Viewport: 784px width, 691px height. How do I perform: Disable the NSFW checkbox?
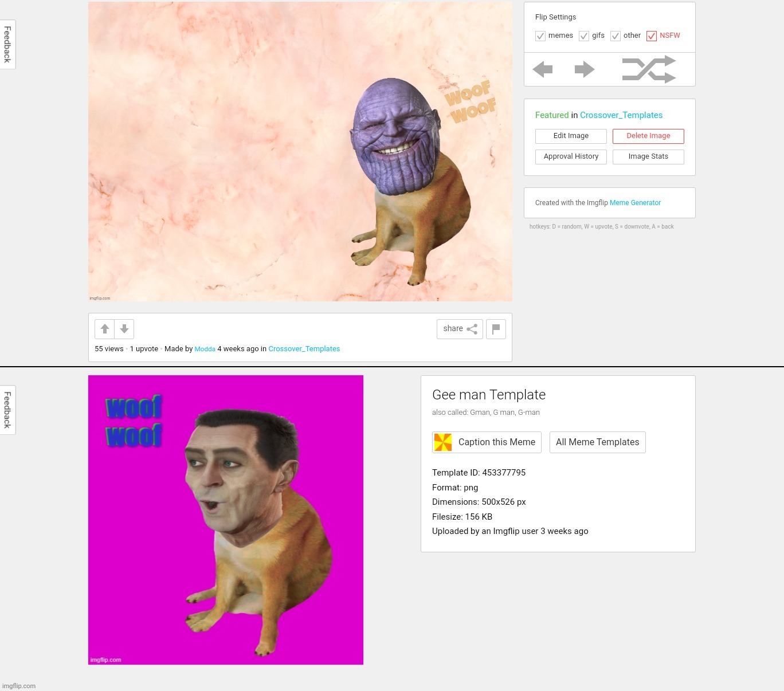tap(652, 36)
